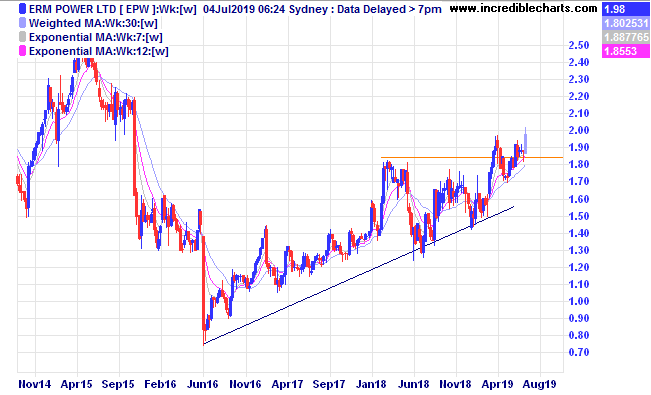Click the 1.00 price axis label
This screenshot has height=395, width=651.
click(579, 301)
